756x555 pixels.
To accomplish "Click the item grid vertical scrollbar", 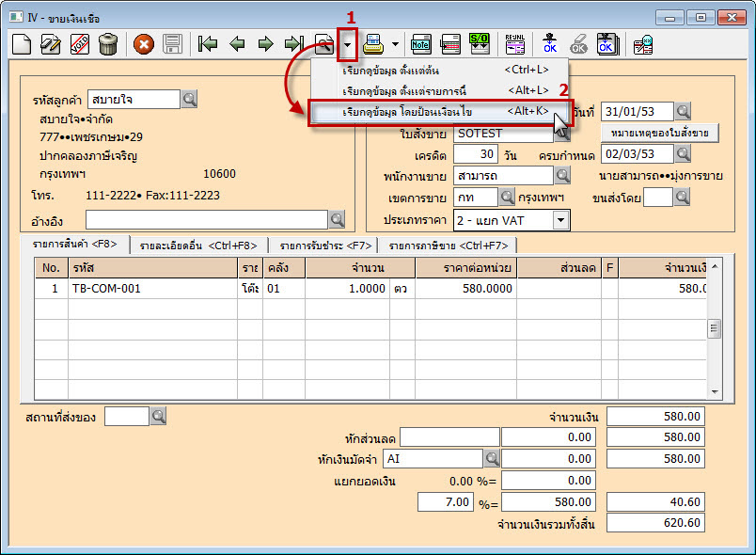I will [714, 328].
